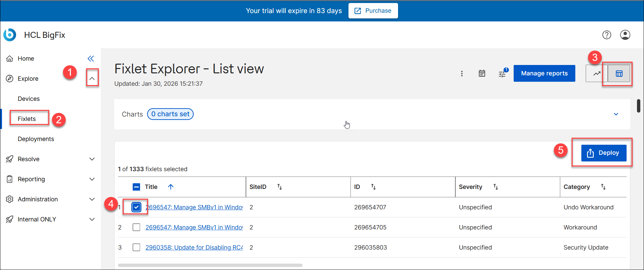Click the calendar schedule icon
644x270 pixels.
(482, 73)
